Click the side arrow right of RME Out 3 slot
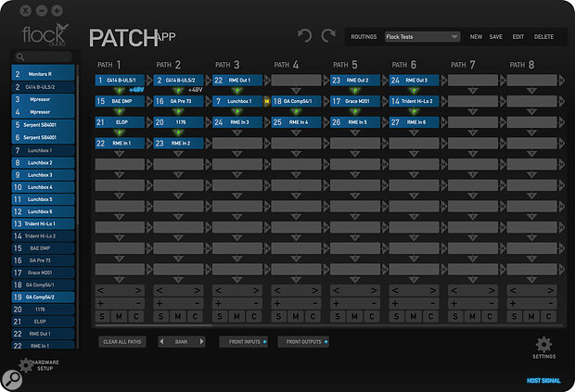Image resolution: width=575 pixels, height=392 pixels. (443, 81)
